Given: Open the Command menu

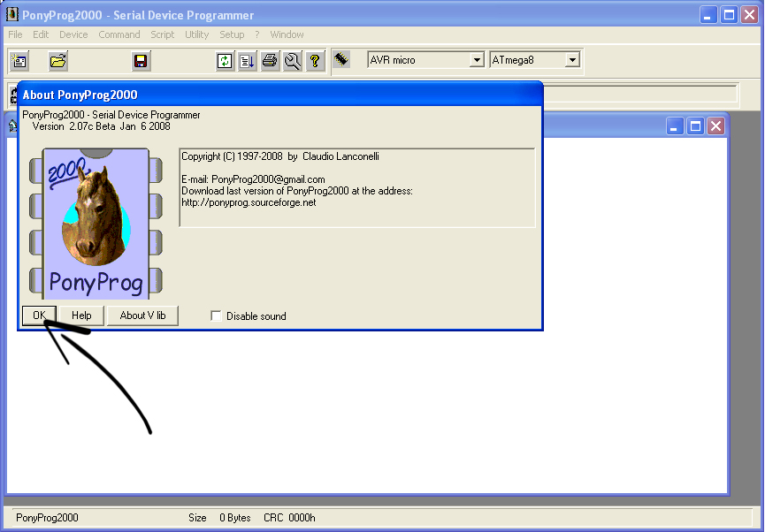Looking at the screenshot, I should (x=119, y=34).
